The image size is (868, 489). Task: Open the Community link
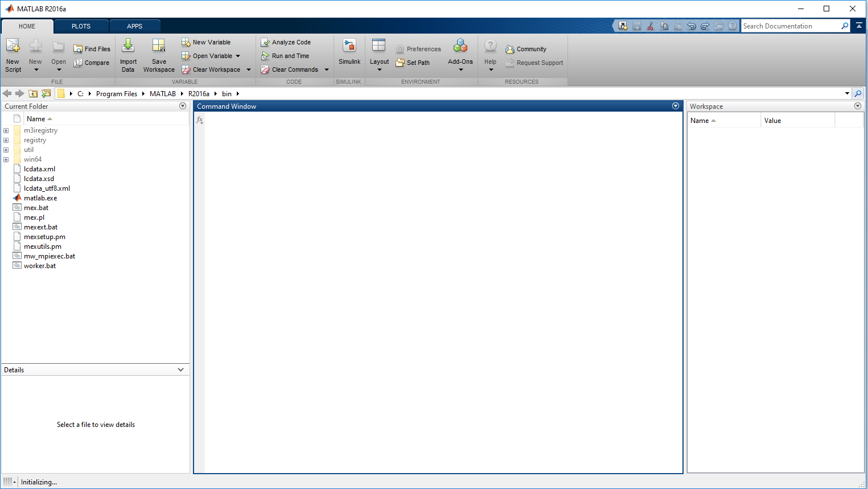pos(526,49)
